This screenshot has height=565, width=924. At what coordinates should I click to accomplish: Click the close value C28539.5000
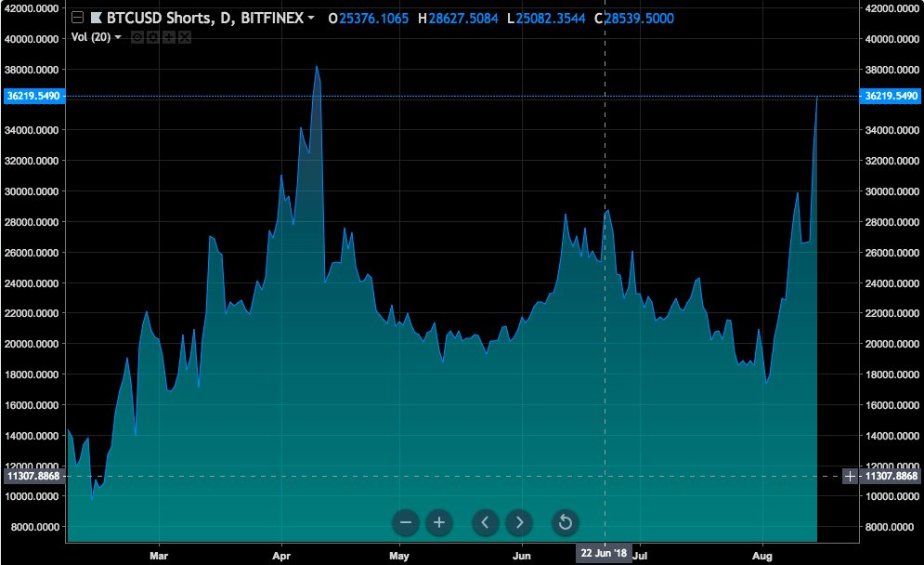634,19
